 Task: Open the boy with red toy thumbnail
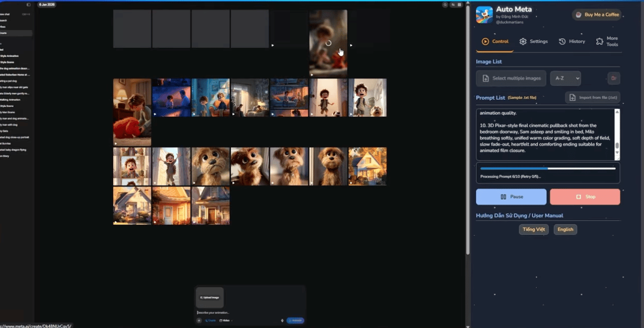(x=132, y=112)
